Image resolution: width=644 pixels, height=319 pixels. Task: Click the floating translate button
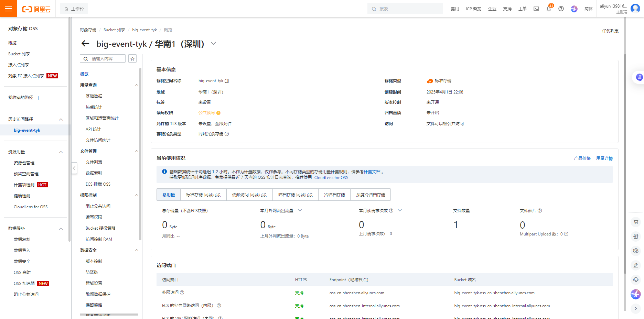[x=639, y=77]
